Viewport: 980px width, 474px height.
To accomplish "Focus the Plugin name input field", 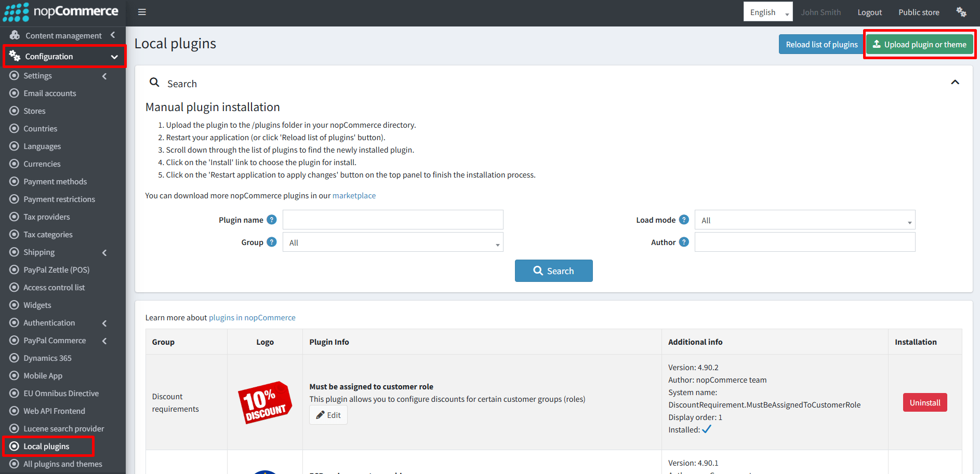I will click(393, 220).
